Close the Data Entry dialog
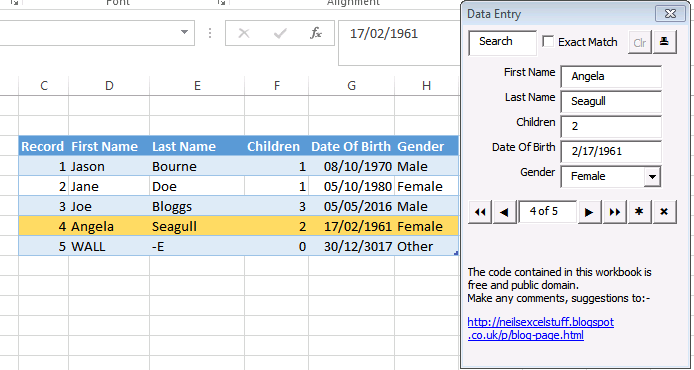This screenshot has width=694, height=370. click(x=670, y=14)
